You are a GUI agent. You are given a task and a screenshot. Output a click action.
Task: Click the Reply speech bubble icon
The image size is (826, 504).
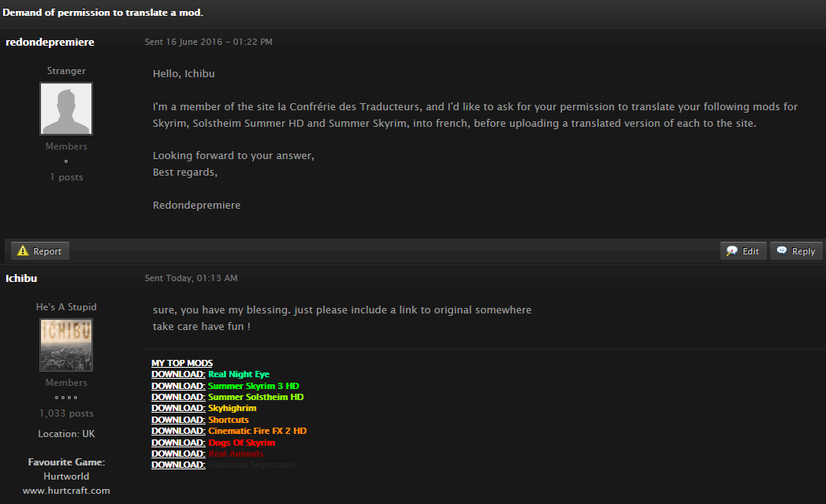(x=782, y=250)
